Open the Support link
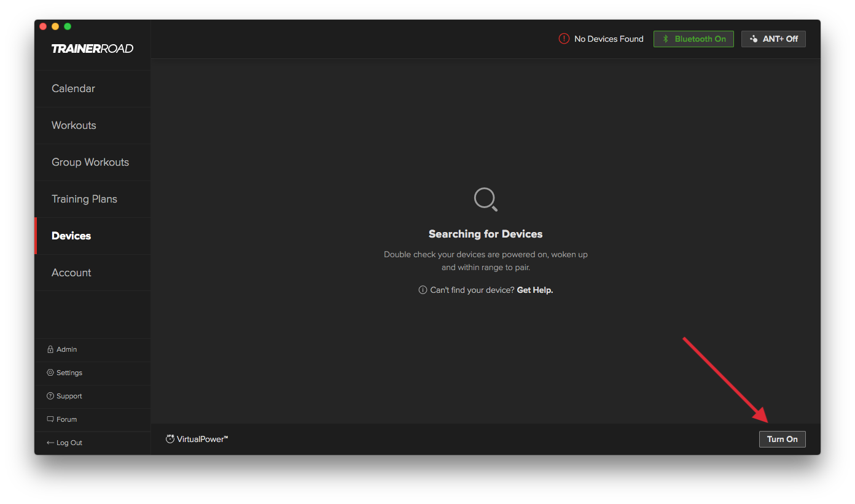This screenshot has height=504, width=855. [x=92, y=396]
